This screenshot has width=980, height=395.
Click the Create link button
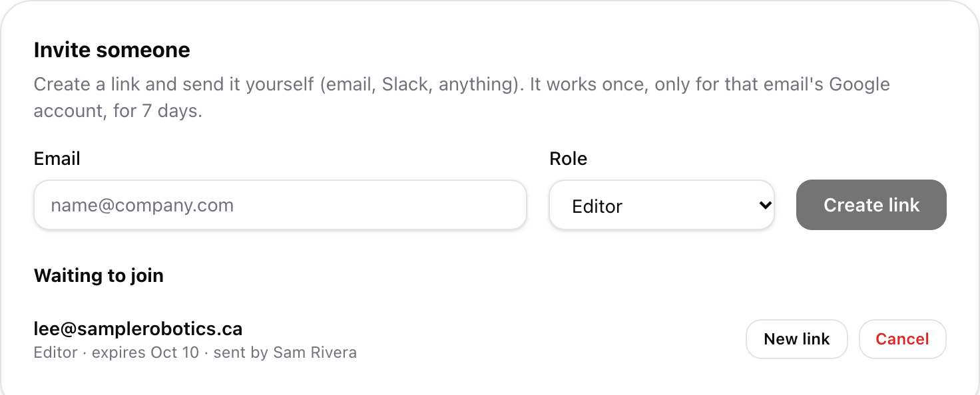(871, 205)
